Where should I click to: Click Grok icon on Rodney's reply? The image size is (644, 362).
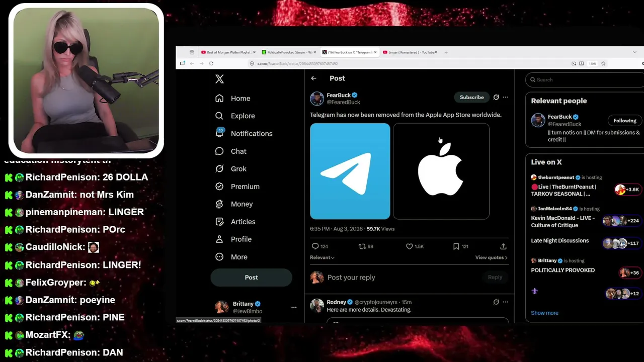[496, 302]
